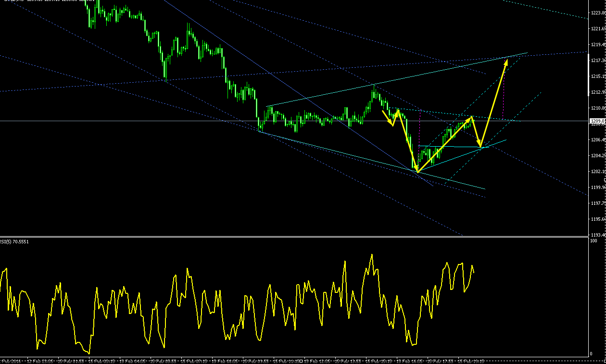Click the 1206.4 price scale label
The width and height of the screenshot is (606, 364).
click(x=598, y=140)
